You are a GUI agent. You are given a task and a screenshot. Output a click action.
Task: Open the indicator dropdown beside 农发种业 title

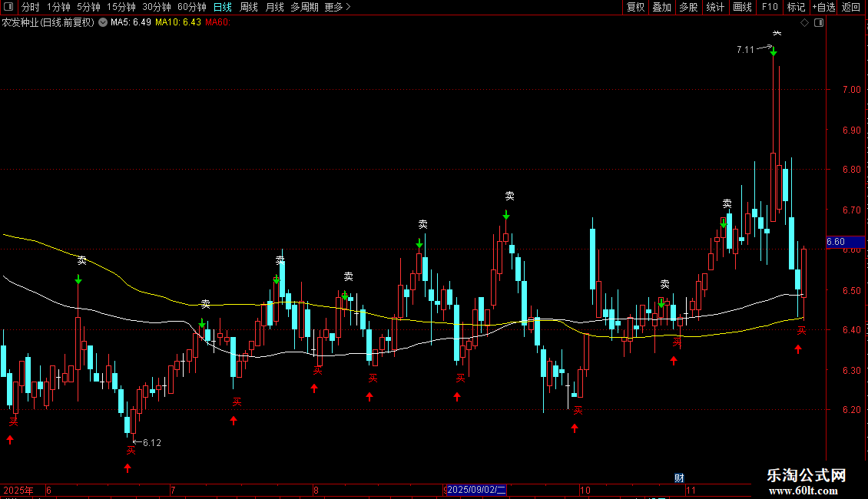coord(103,22)
